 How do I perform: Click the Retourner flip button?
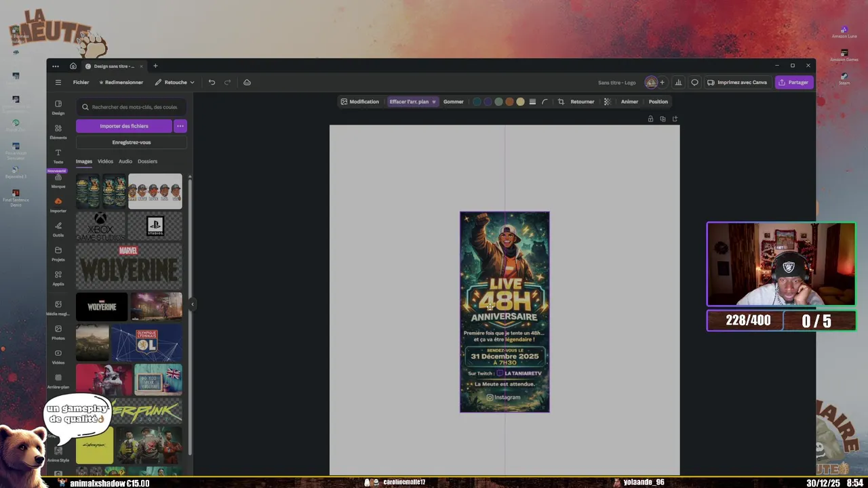pyautogui.click(x=582, y=102)
